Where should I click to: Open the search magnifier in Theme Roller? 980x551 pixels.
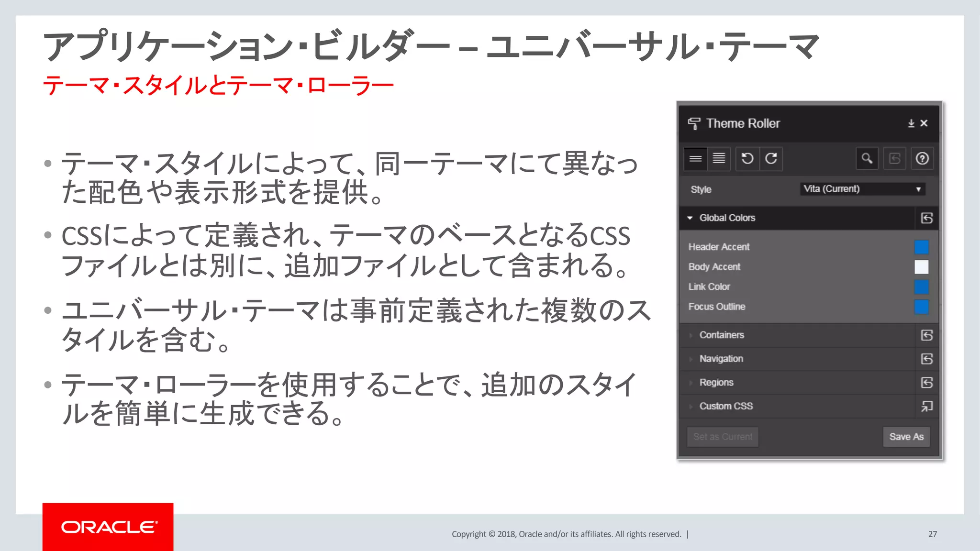867,158
